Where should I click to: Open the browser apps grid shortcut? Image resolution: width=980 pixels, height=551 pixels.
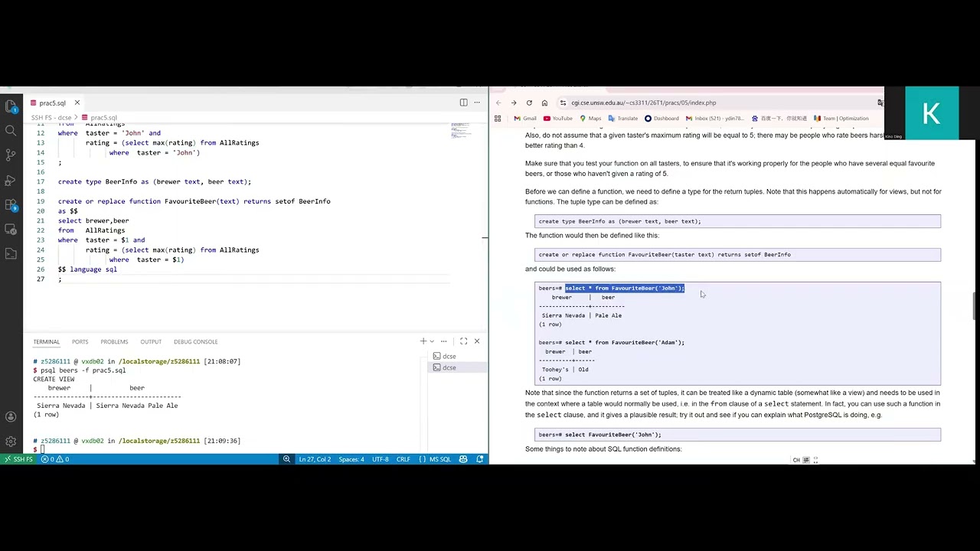[498, 119]
